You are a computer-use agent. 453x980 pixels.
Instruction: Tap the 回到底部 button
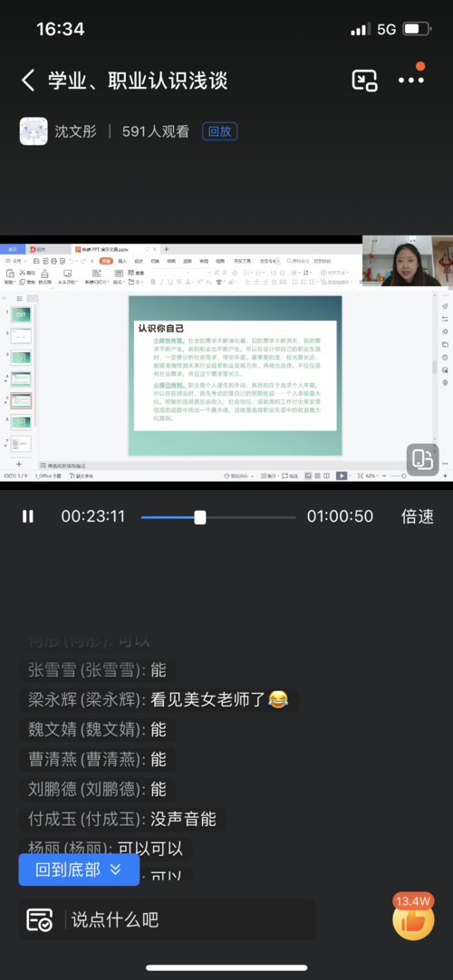pyautogui.click(x=79, y=870)
